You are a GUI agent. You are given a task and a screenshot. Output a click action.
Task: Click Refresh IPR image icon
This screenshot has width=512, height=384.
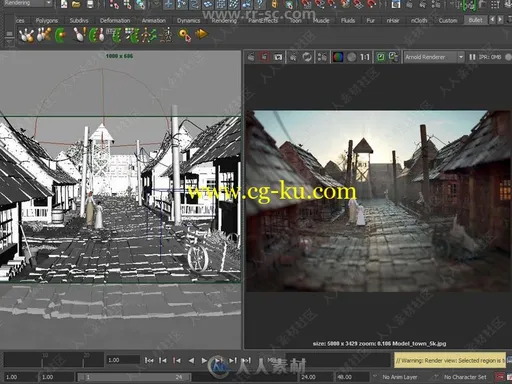tap(307, 57)
